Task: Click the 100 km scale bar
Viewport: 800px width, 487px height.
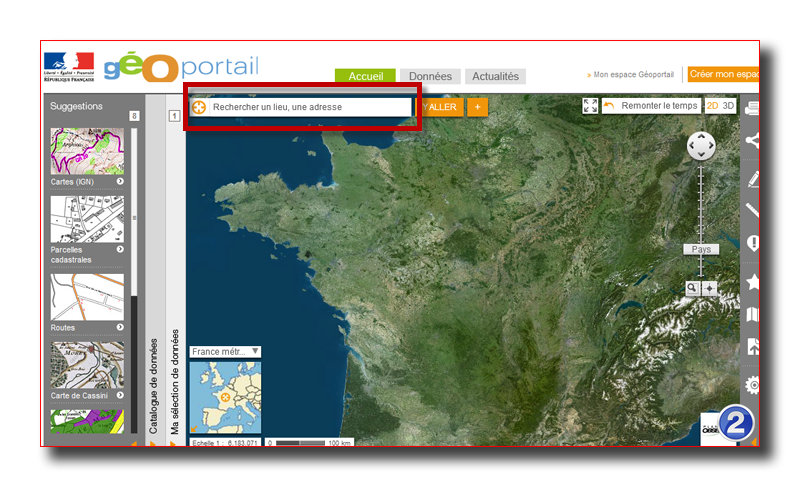Action: pos(309,443)
